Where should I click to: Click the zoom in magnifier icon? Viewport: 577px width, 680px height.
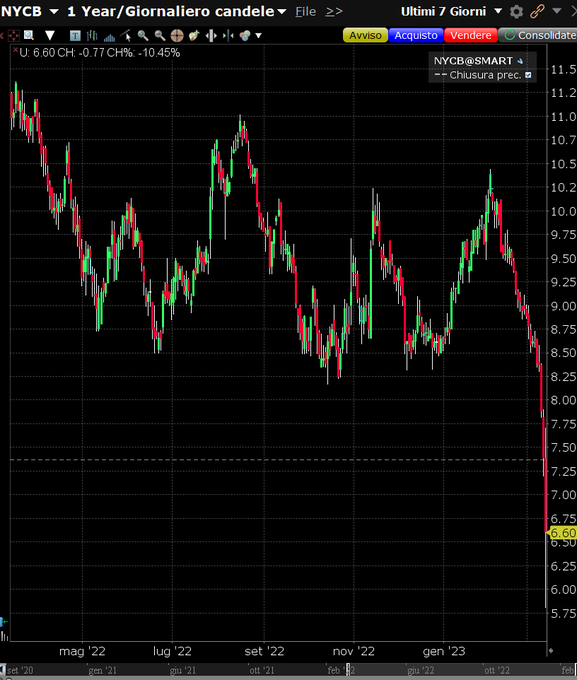(143, 36)
